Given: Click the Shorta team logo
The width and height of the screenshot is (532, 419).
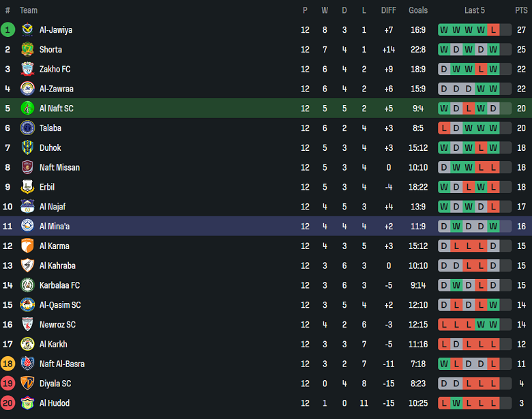Looking at the screenshot, I should [x=27, y=49].
